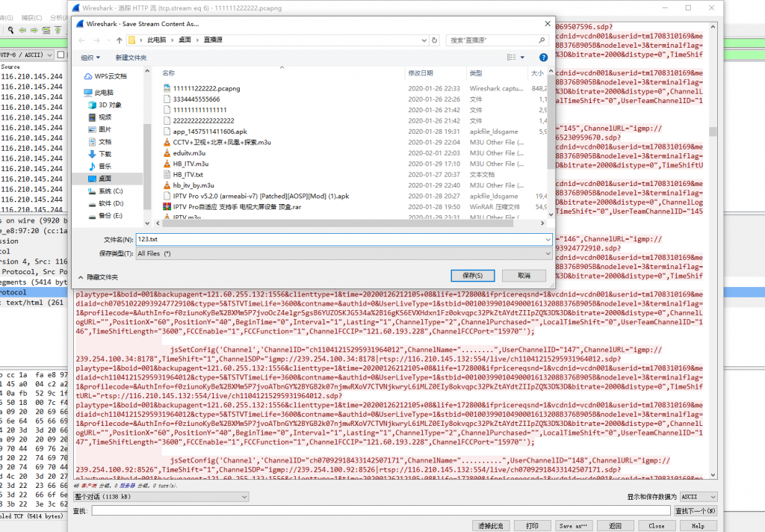Go up one folder level in save dialog
The height and width of the screenshot is (532, 765).
click(119, 40)
